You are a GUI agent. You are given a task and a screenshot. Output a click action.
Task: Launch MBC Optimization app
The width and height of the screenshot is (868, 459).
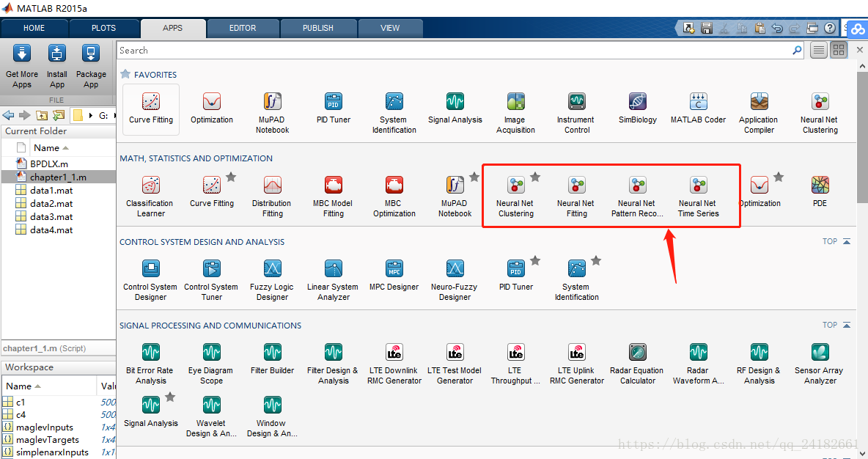point(394,197)
